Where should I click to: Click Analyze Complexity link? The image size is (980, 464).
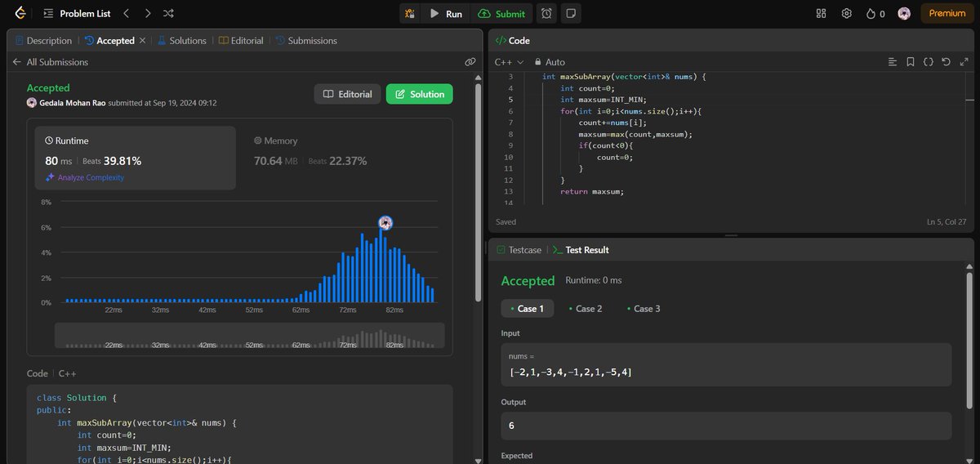[x=85, y=177]
